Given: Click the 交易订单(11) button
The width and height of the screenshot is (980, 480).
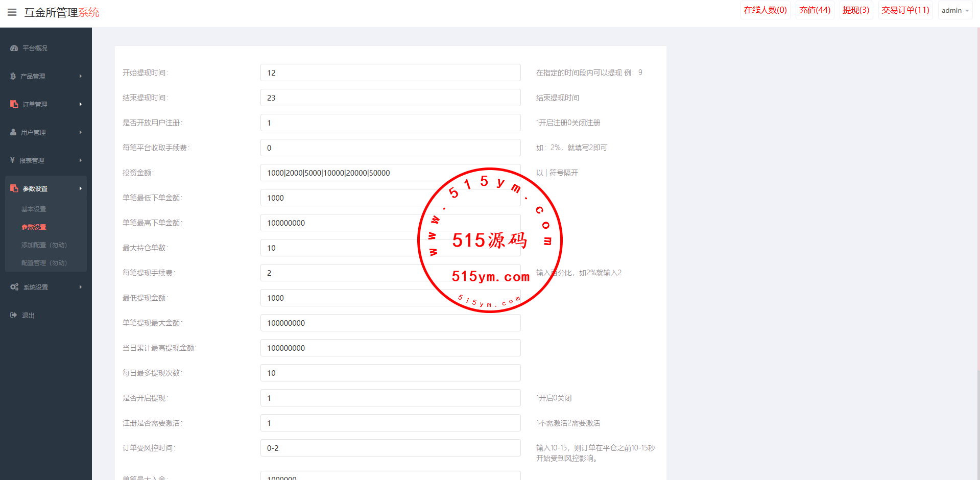Looking at the screenshot, I should pos(905,10).
